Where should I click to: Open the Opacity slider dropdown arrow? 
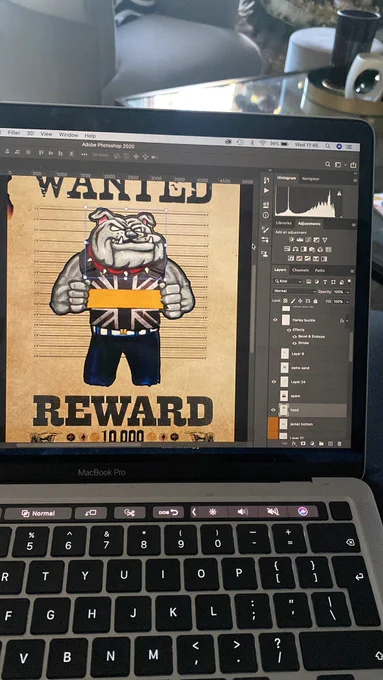347,292
